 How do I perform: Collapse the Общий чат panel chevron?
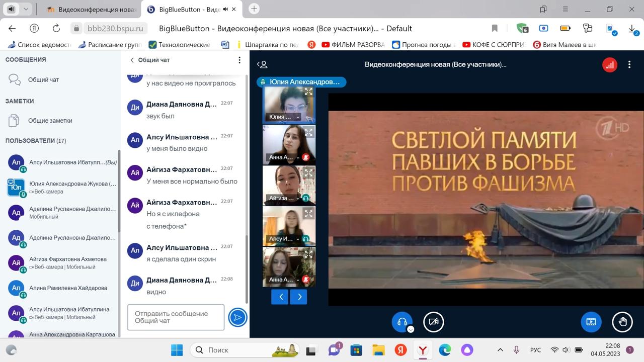click(132, 60)
